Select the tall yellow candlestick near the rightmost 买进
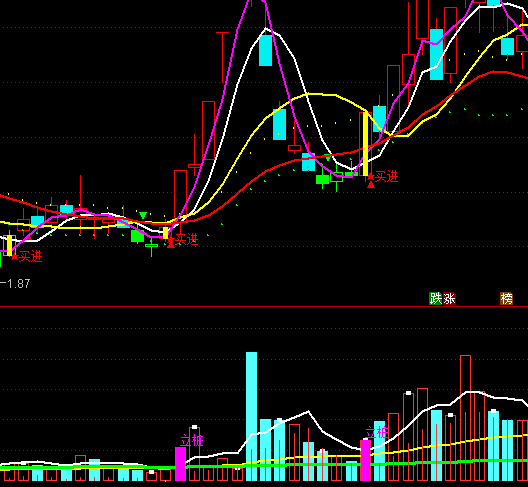The image size is (528, 487). (x=365, y=144)
